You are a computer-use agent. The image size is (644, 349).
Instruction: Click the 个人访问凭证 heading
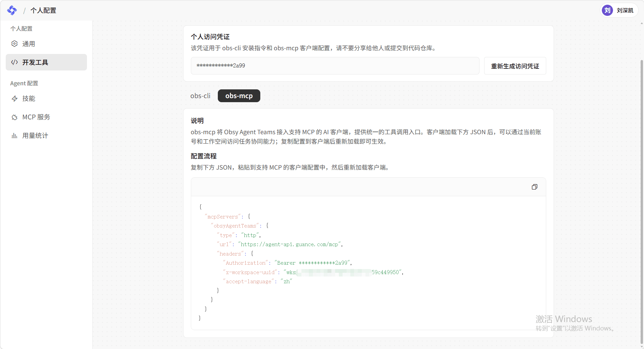(210, 37)
